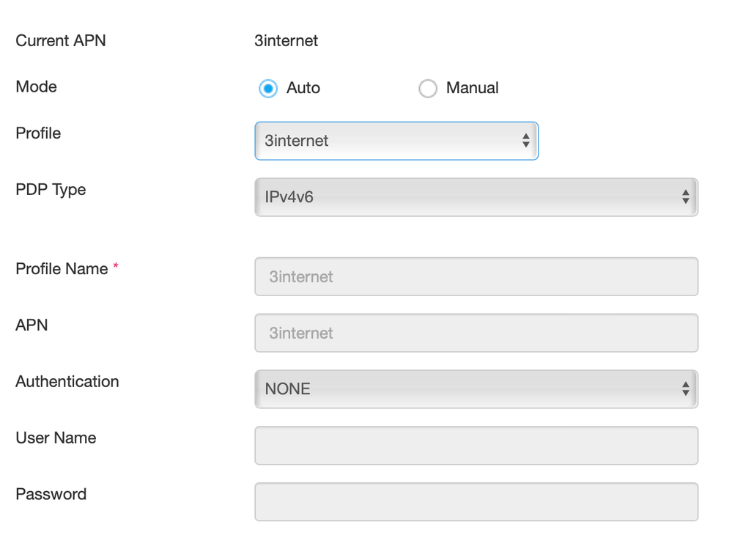Viewport: 732px width, 560px height.
Task: Open the Authentication dropdown set to NONE
Action: click(x=469, y=389)
